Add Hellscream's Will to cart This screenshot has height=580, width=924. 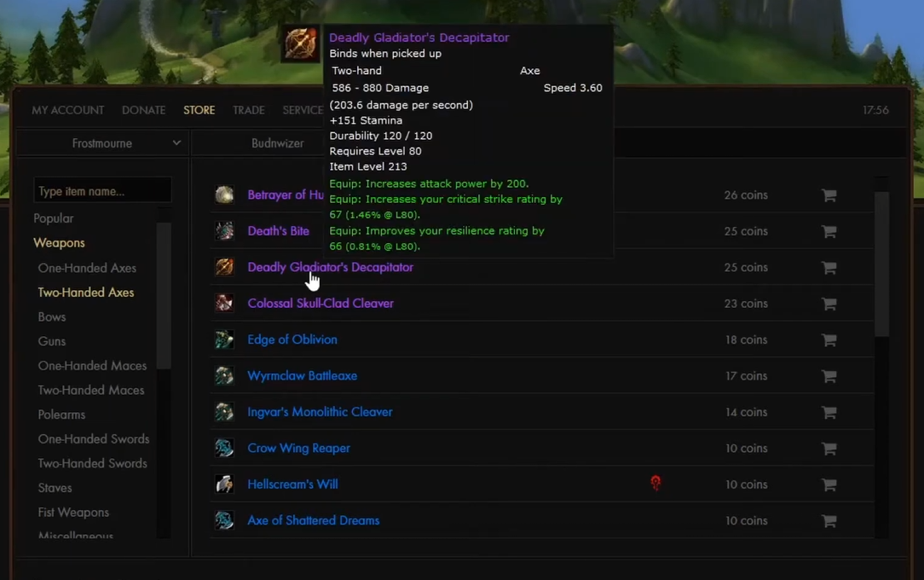pos(829,484)
